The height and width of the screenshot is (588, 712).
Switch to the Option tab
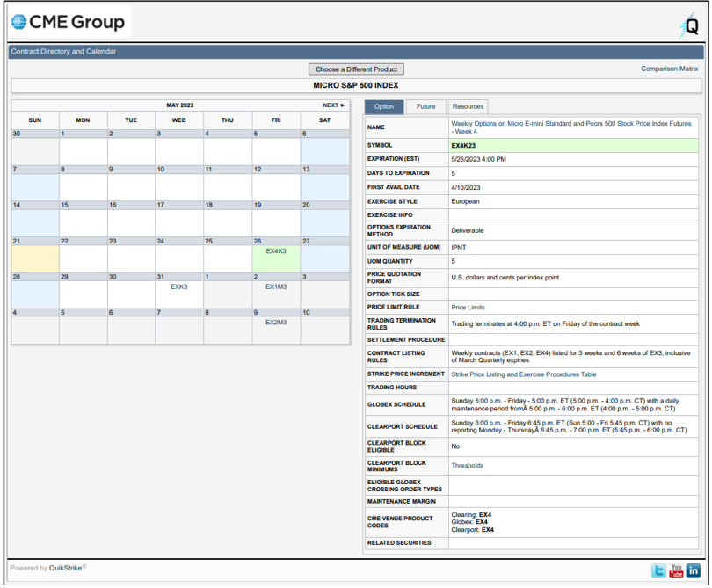tap(384, 106)
